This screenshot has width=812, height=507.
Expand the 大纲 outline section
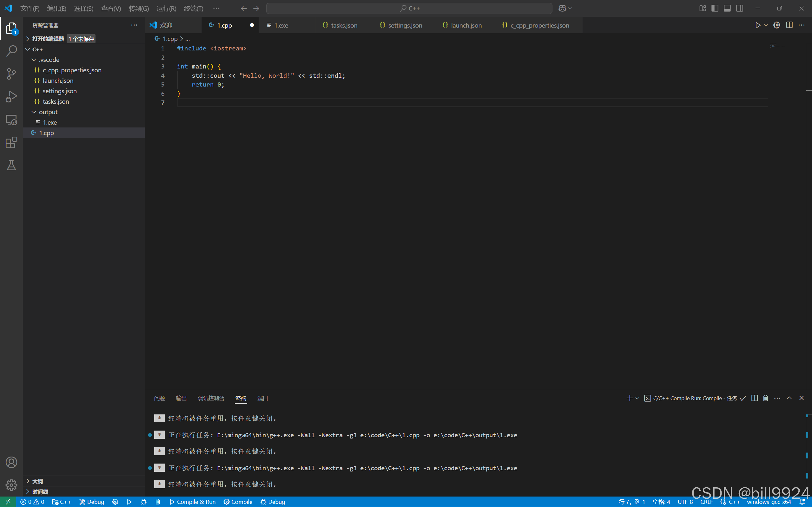[37, 481]
